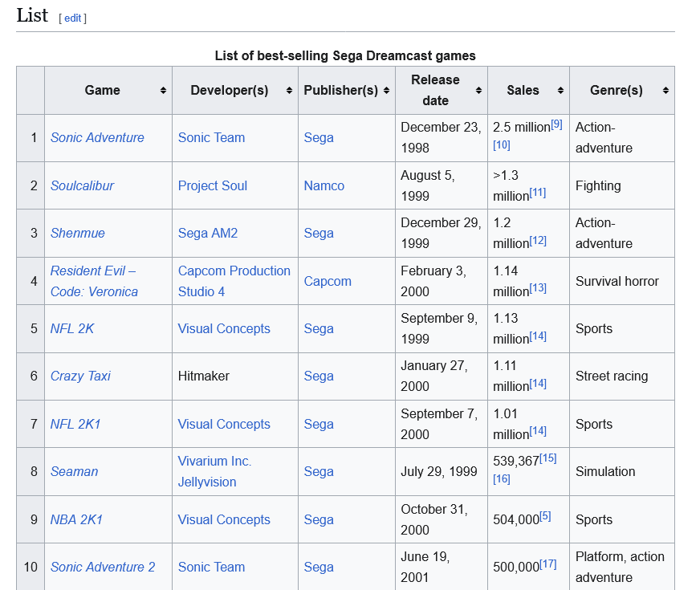700x590 pixels.
Task: Click the Game column header
Action: (x=108, y=91)
